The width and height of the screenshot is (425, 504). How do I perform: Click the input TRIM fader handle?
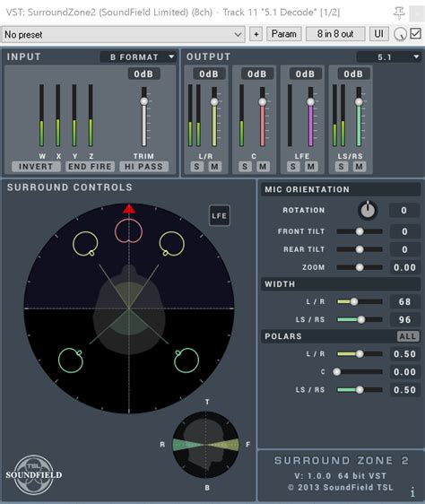click(144, 101)
